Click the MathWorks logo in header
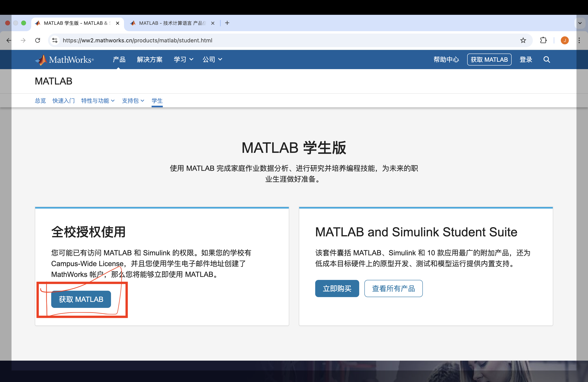Screen dimensions: 588x382 64,60
